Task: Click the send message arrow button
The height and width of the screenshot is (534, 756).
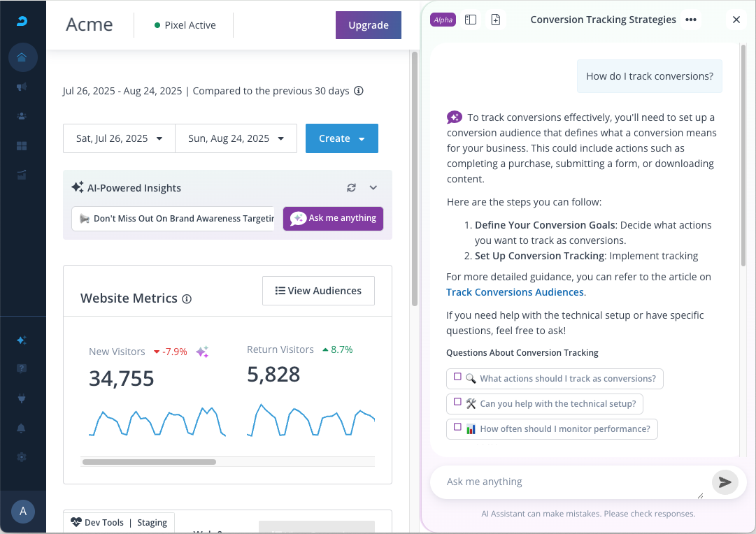Action: 725,482
